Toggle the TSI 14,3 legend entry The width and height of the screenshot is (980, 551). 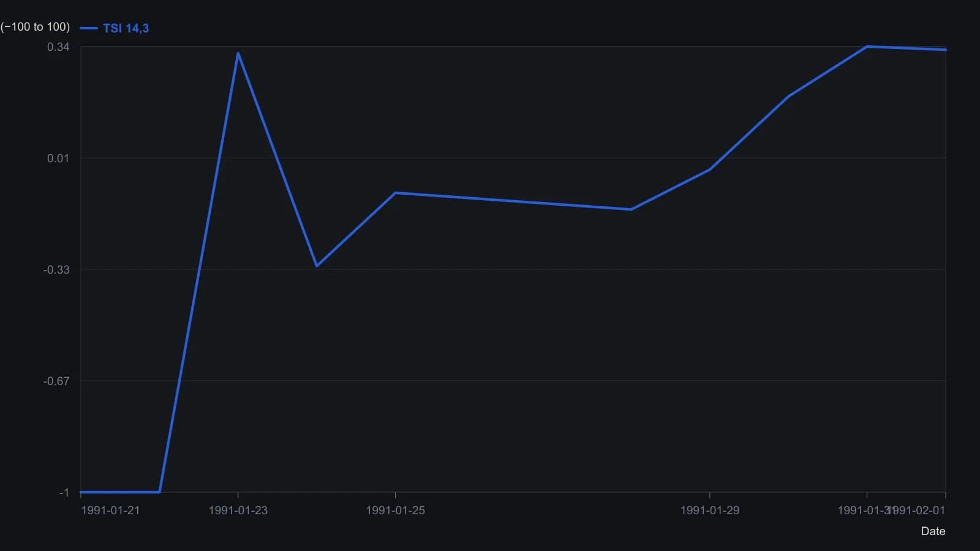(115, 28)
